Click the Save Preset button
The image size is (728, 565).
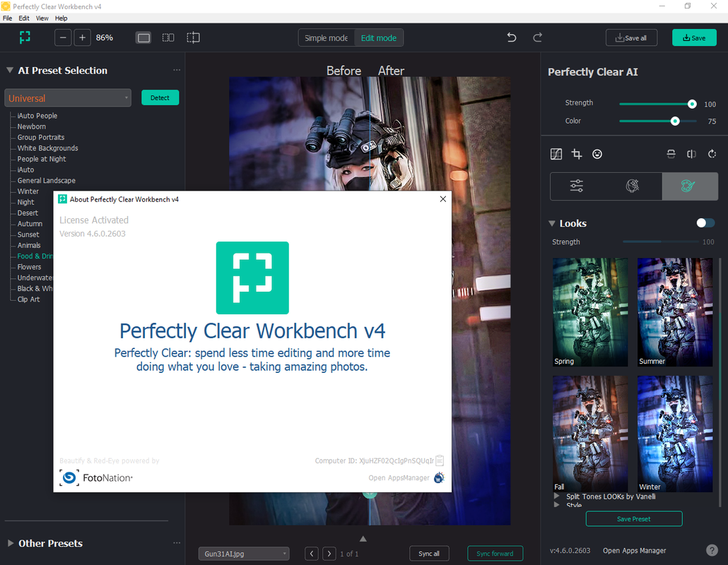(x=634, y=518)
